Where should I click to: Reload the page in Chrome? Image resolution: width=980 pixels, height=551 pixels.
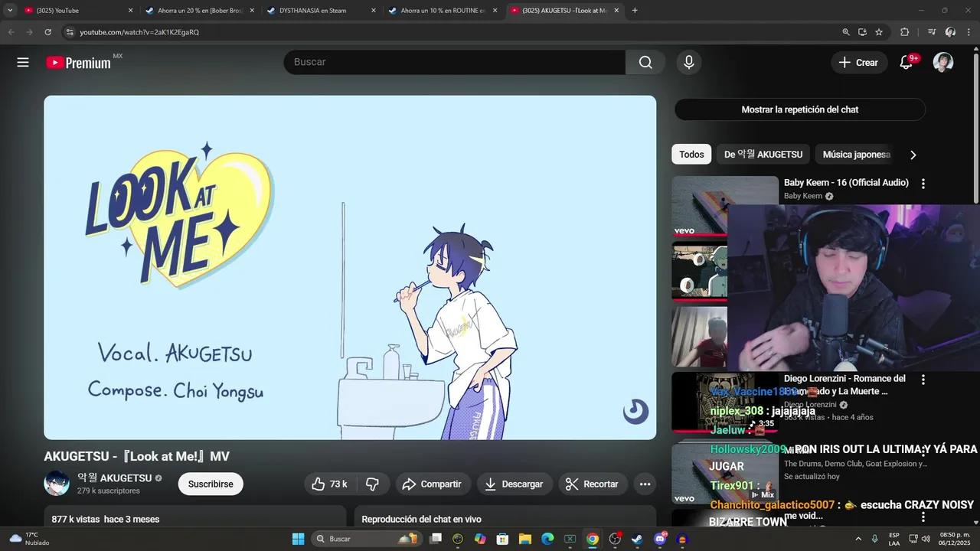tap(47, 32)
